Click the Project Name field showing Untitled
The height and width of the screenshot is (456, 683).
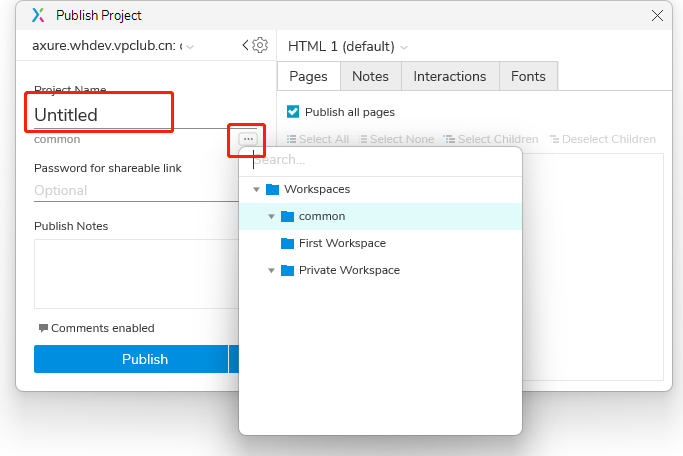coord(100,115)
